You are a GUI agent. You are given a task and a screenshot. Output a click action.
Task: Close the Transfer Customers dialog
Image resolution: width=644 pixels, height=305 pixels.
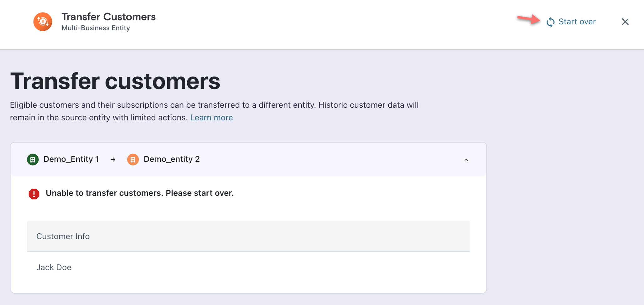coord(625,22)
